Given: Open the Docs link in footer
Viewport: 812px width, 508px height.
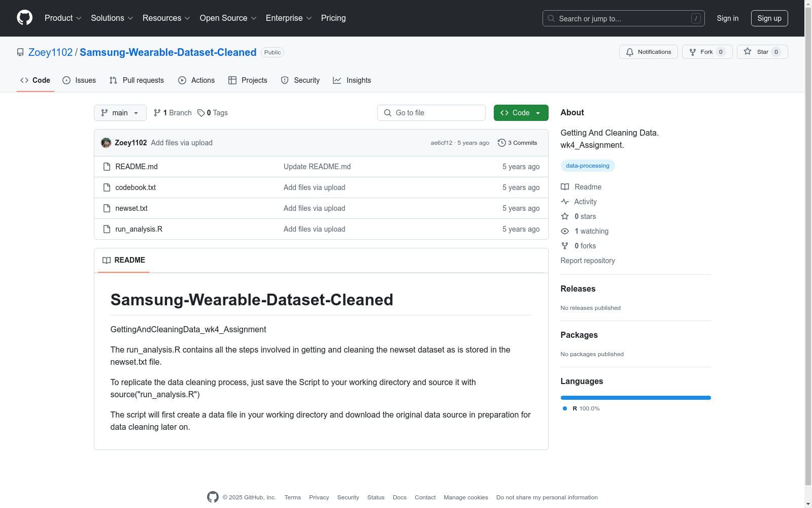Looking at the screenshot, I should (x=400, y=497).
